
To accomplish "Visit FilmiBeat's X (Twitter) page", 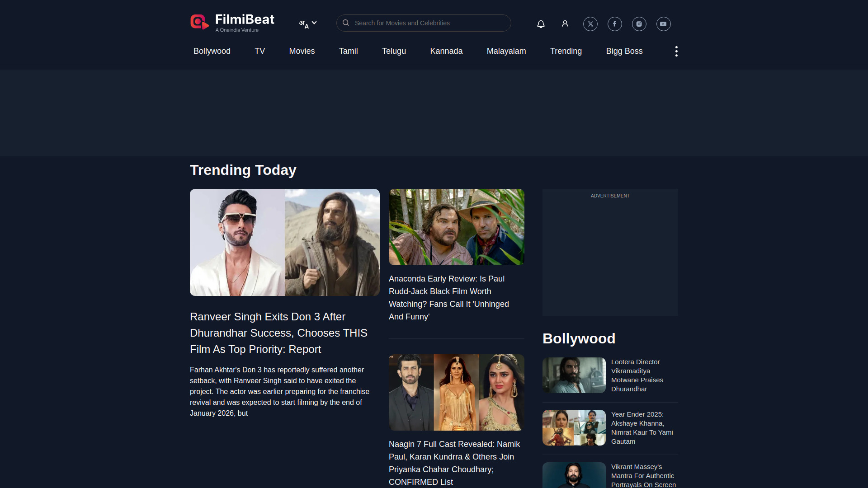I will click(590, 24).
